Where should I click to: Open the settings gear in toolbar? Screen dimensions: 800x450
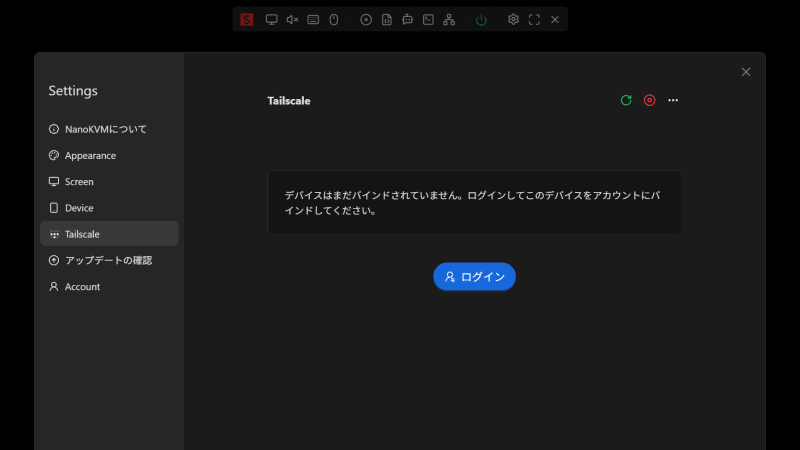[x=513, y=19]
